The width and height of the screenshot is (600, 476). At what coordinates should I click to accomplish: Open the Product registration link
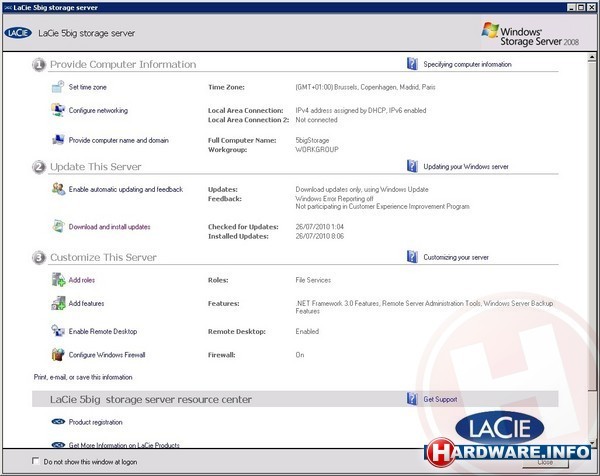point(96,422)
